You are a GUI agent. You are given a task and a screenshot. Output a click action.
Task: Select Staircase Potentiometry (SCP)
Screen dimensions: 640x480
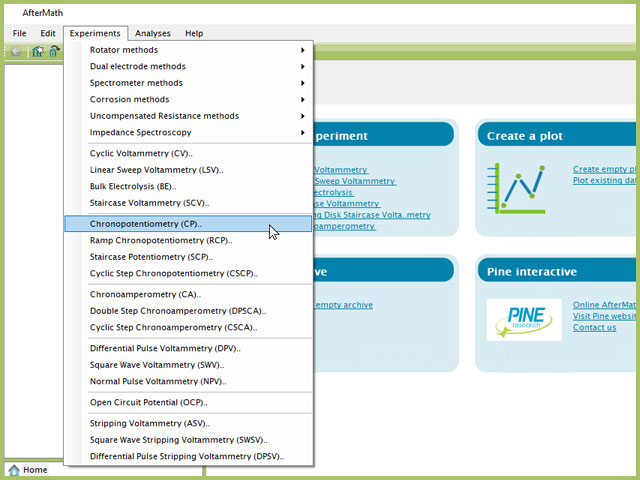coord(189,257)
